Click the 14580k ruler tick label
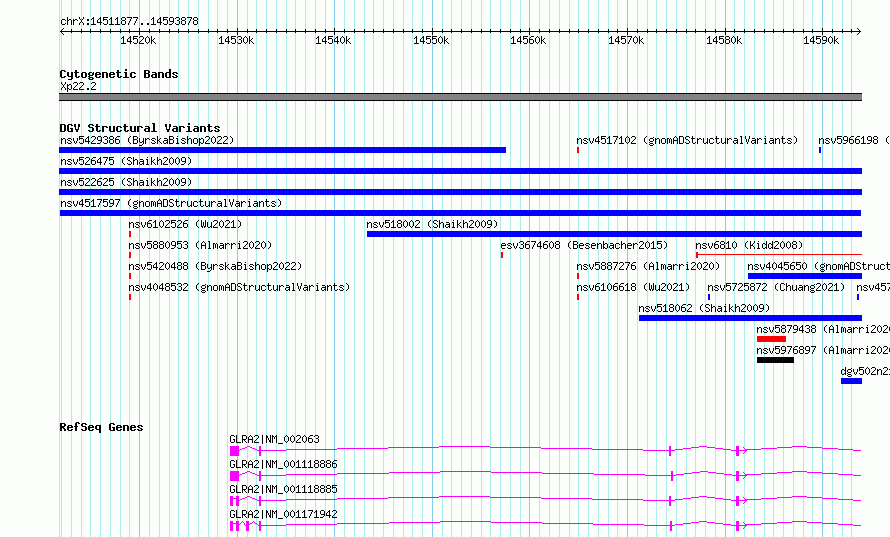The width and height of the screenshot is (890, 537). pos(724,40)
